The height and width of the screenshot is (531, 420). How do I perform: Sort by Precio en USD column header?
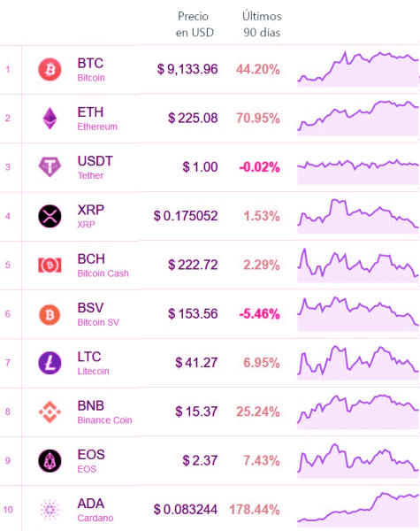pos(195,25)
